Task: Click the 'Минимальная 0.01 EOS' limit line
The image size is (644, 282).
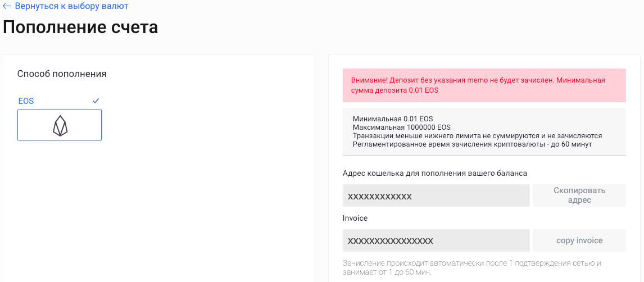Action: pyautogui.click(x=393, y=119)
